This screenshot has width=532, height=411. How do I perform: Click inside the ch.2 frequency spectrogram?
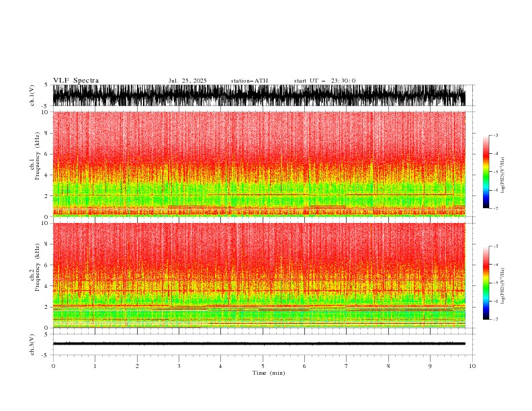(259, 275)
